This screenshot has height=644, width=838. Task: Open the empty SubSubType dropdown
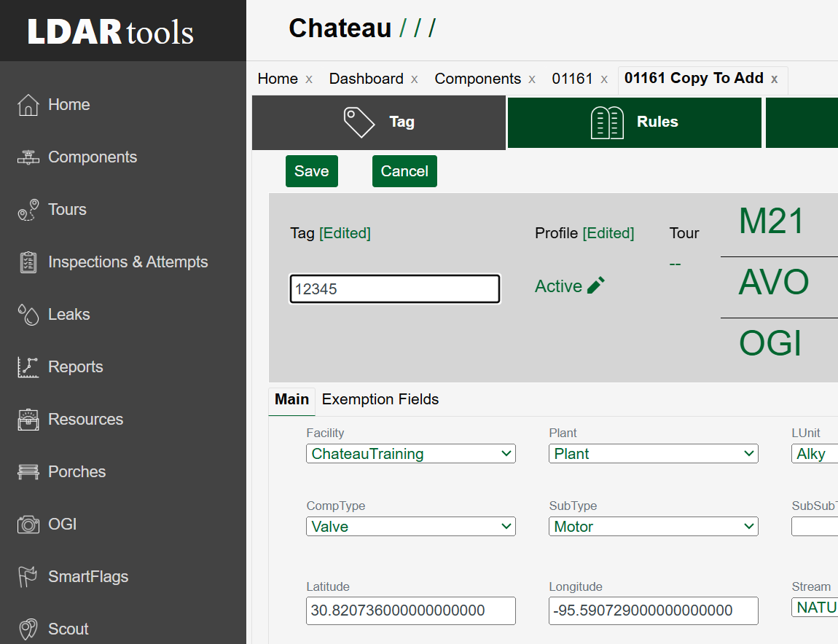pyautogui.click(x=815, y=527)
